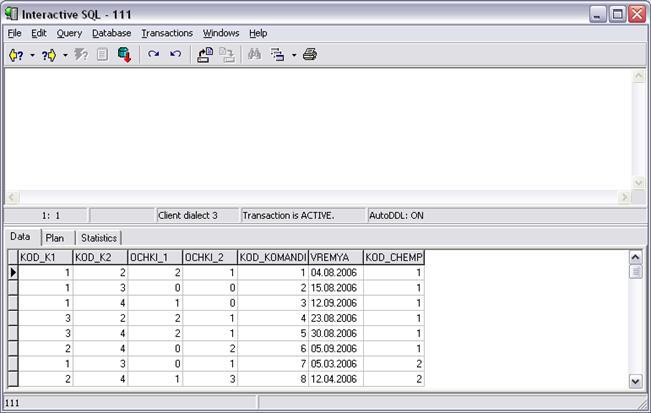Click the rollback transaction arrow icon

pyautogui.click(x=176, y=55)
